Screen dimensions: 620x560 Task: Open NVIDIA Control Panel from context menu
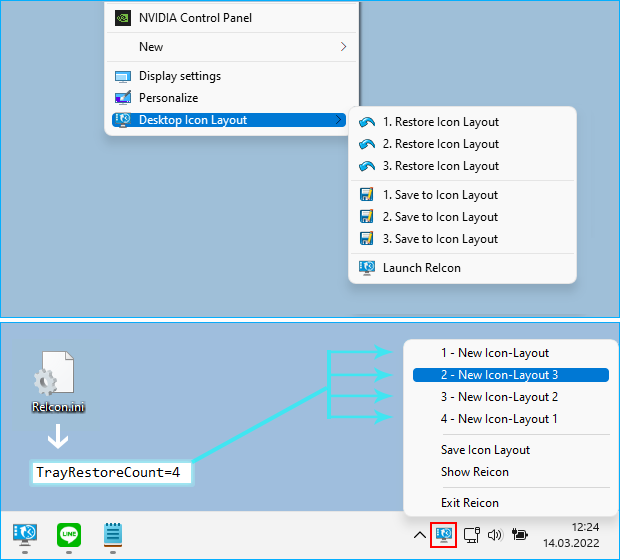point(194,17)
